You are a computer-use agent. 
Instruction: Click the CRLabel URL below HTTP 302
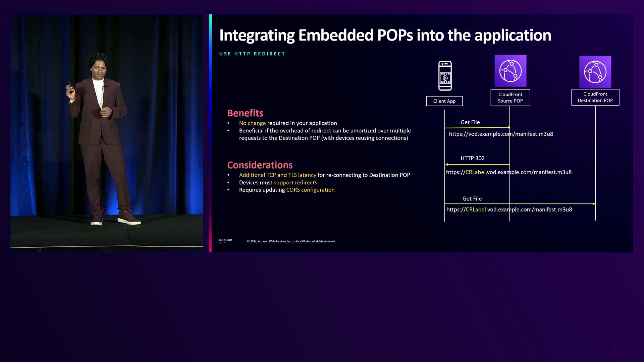tap(508, 172)
